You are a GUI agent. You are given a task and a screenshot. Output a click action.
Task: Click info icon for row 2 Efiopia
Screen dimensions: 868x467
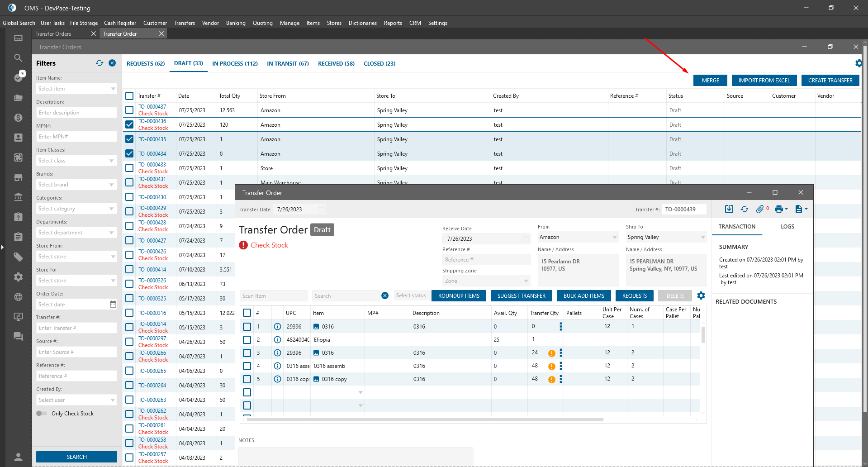(277, 340)
